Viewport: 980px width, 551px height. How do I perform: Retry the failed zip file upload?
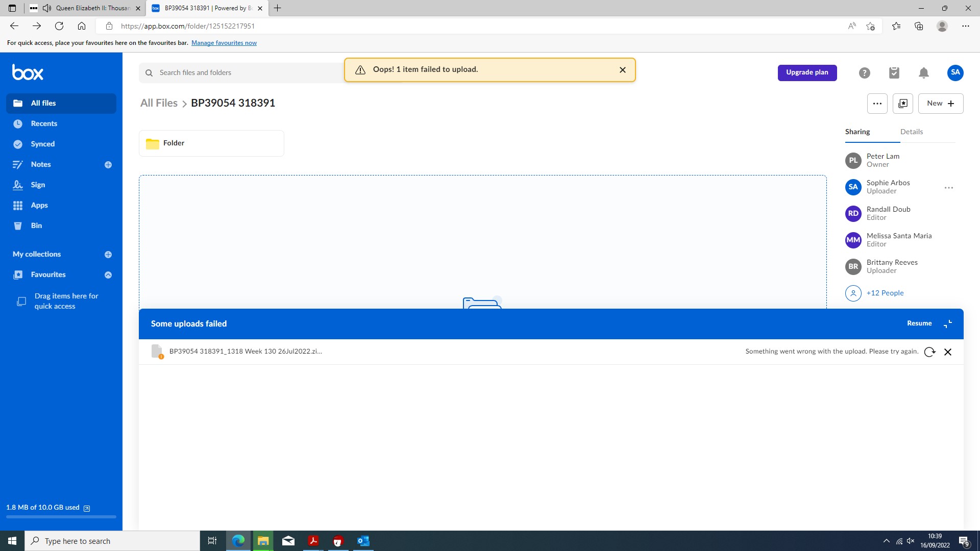pyautogui.click(x=929, y=352)
